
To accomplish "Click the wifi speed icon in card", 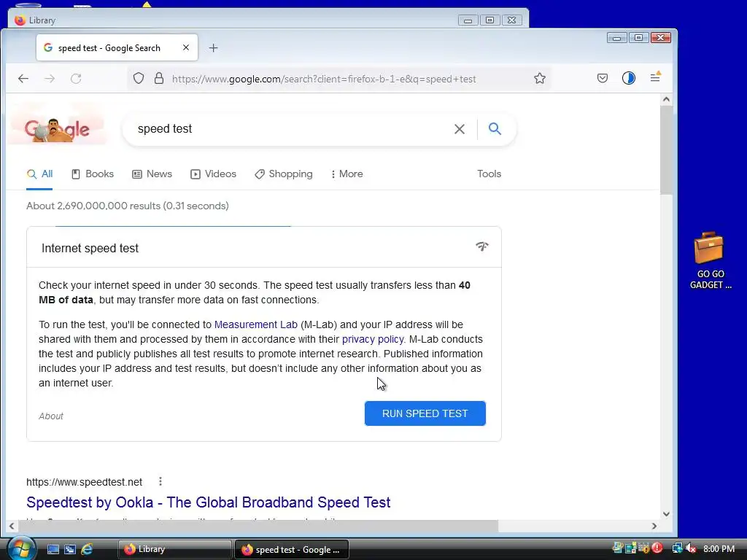I will [x=481, y=246].
